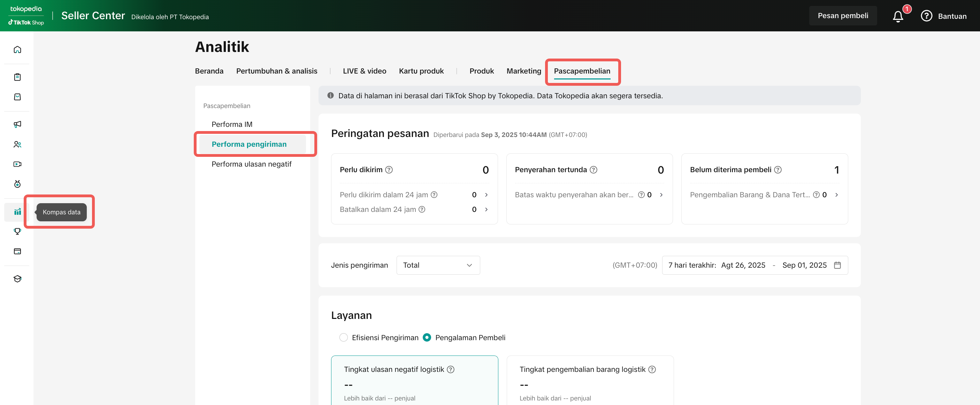980x405 pixels.
Task: Open the Pertumbuhan & analisis tab
Action: coord(277,71)
